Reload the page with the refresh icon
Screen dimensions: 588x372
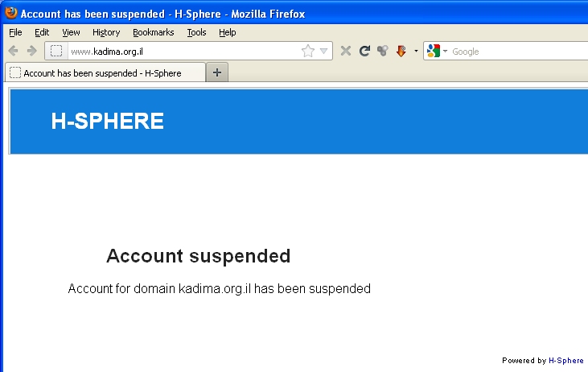pyautogui.click(x=364, y=51)
